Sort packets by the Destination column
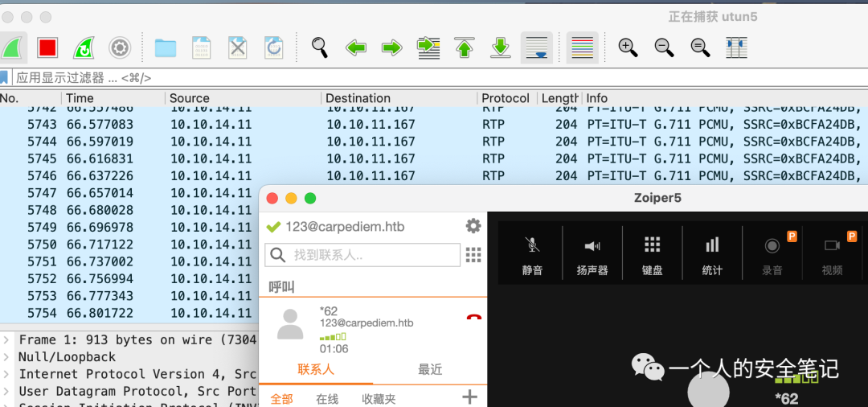Viewport: 868px width, 407px height. [399, 98]
